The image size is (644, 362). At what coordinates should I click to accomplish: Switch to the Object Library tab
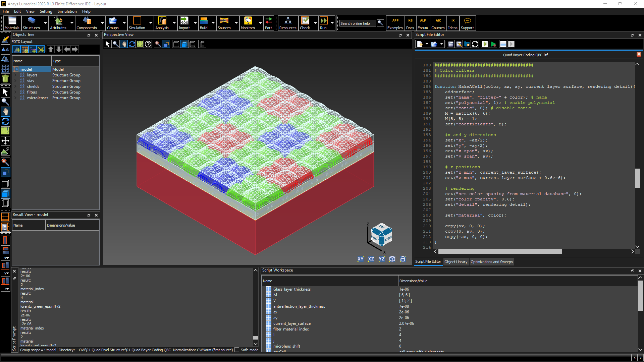point(456,262)
